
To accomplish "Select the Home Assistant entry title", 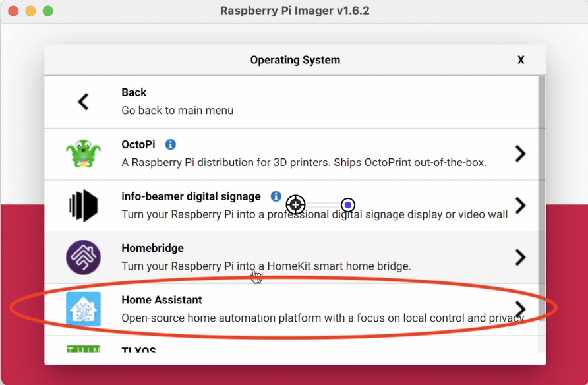I will tap(162, 299).
